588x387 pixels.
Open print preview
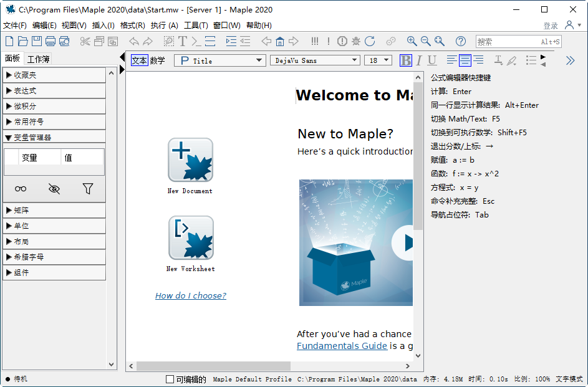point(64,41)
